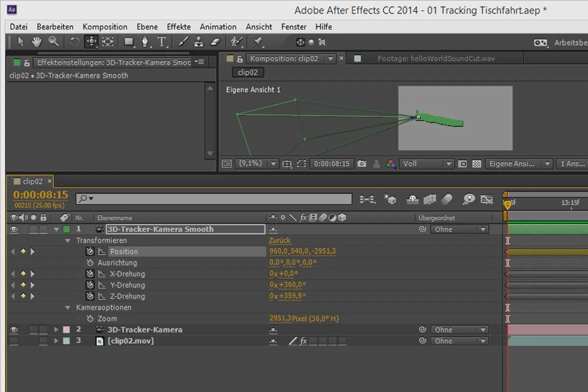
Task: Open the Composition Mini-Flowchart icon
Action: [x=367, y=199]
